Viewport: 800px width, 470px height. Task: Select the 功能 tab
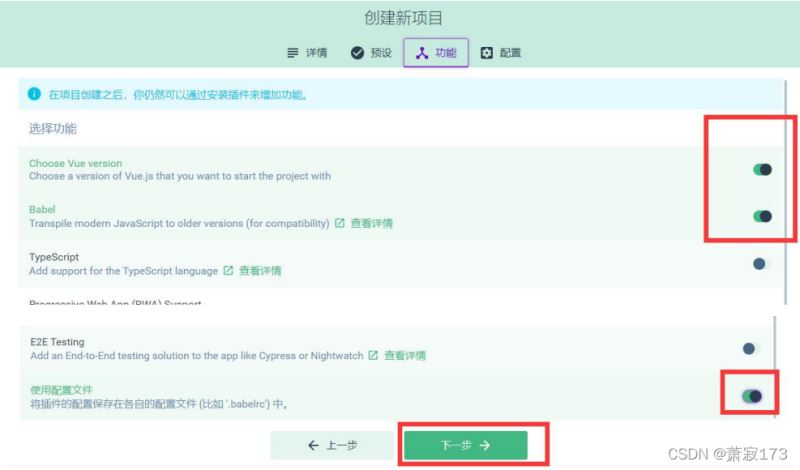point(435,53)
